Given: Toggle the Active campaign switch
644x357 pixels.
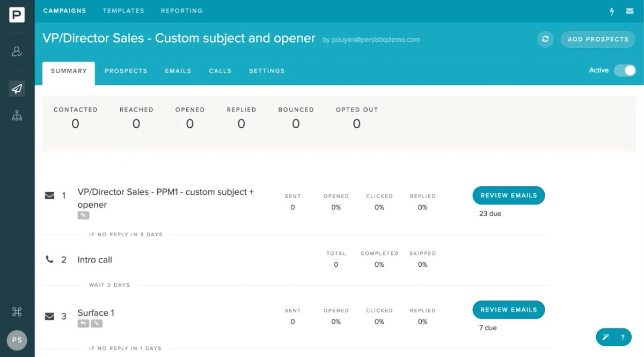Looking at the screenshot, I should (625, 70).
